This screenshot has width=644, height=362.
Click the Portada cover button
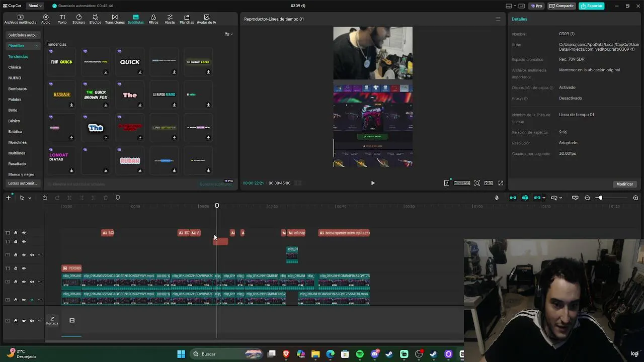(52, 321)
